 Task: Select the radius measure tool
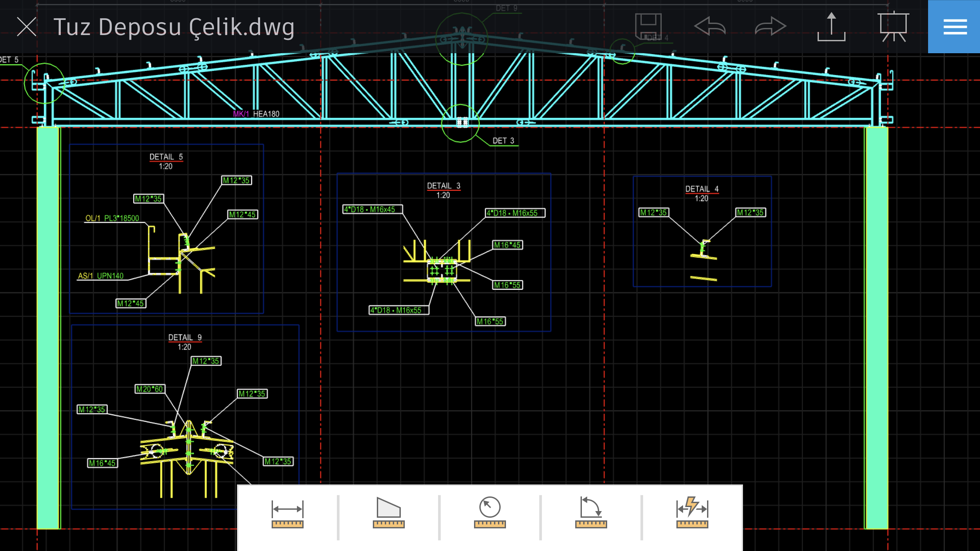[x=490, y=512]
